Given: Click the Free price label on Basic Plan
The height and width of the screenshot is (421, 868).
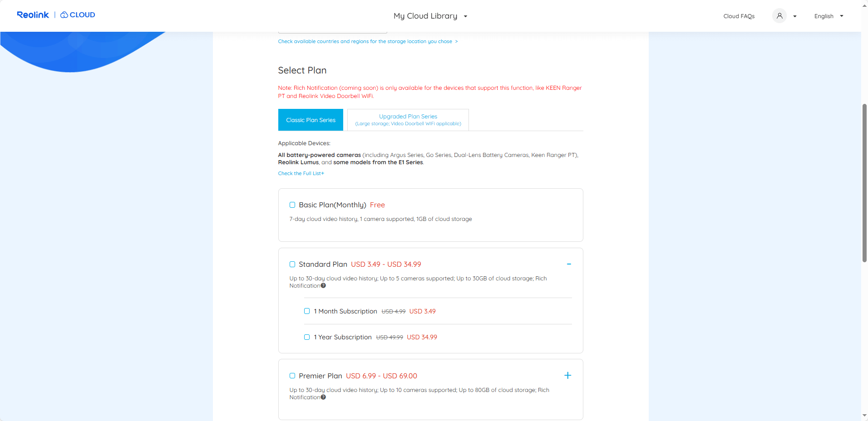Looking at the screenshot, I should pos(377,205).
